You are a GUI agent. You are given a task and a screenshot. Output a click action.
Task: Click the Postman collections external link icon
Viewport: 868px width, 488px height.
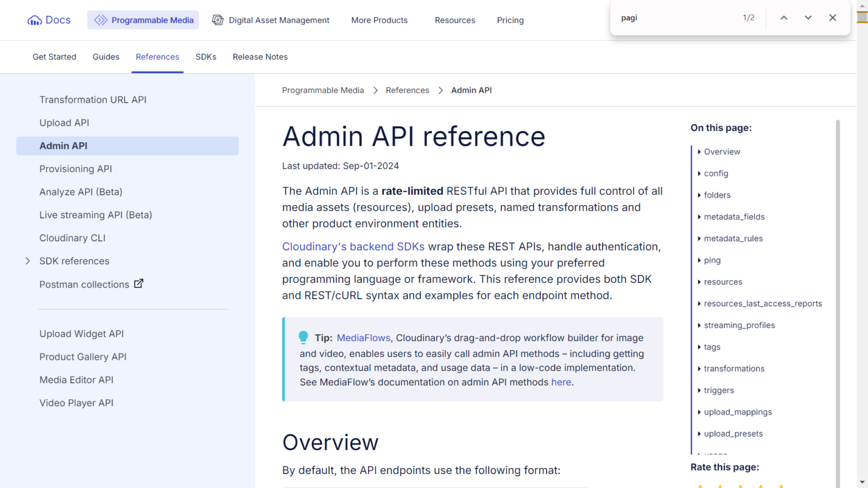138,284
